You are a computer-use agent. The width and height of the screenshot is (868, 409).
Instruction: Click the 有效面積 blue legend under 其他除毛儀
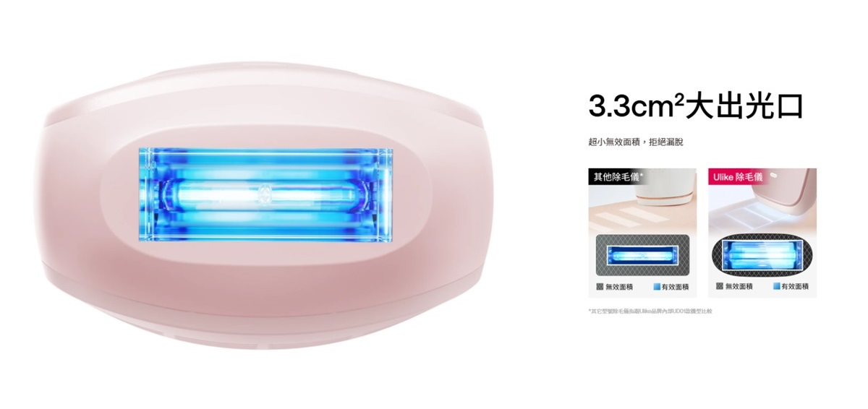(671, 287)
